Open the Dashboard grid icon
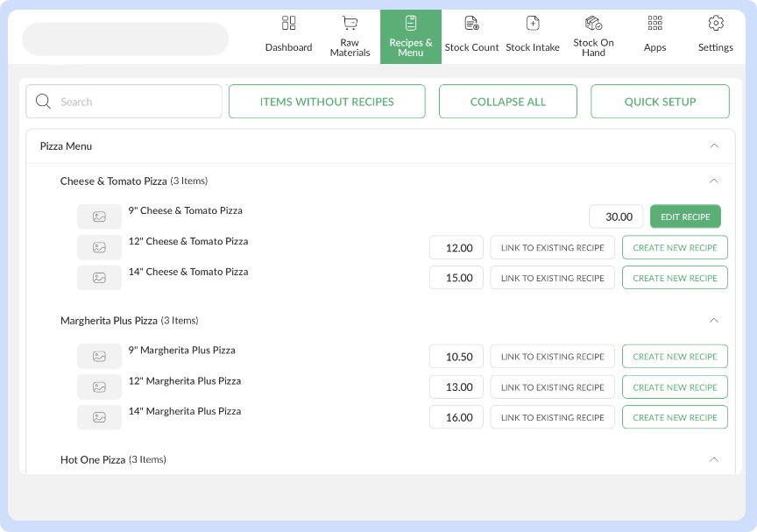Image resolution: width=757 pixels, height=532 pixels. point(288,24)
